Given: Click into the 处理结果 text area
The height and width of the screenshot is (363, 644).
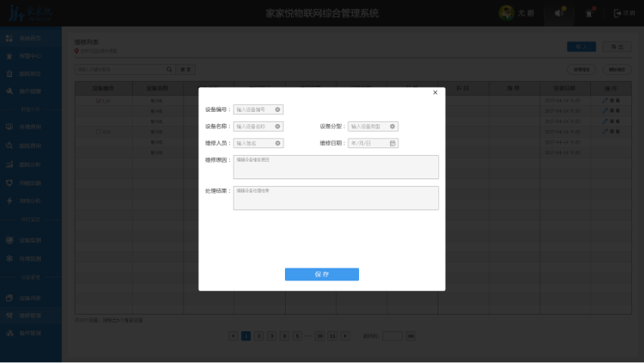Looking at the screenshot, I should [336, 198].
